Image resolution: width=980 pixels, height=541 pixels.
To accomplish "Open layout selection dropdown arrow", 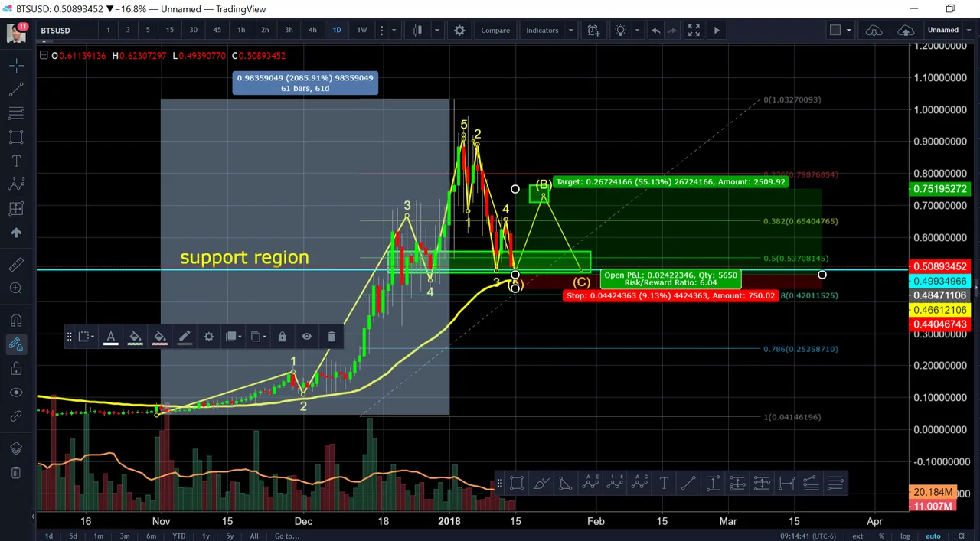I will tap(848, 31).
